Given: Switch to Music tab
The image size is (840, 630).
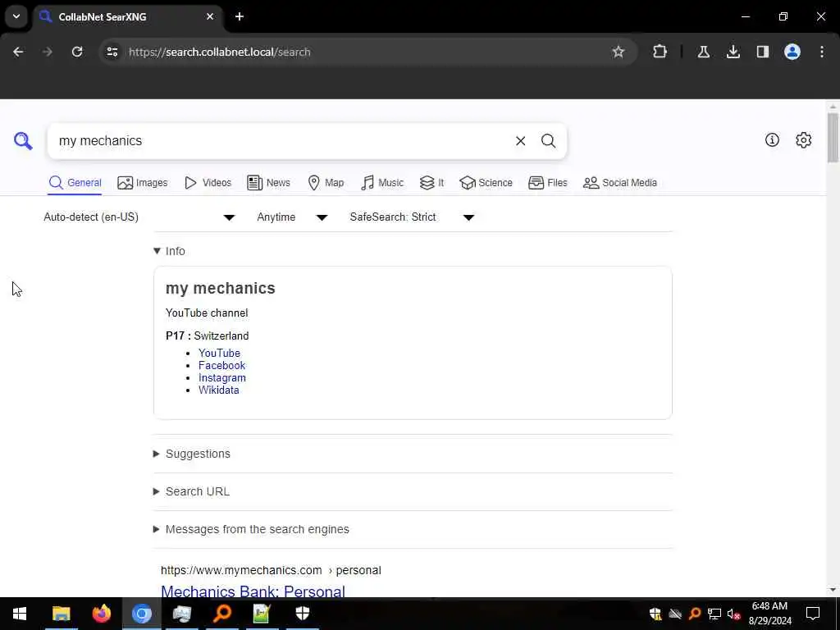Looking at the screenshot, I should (382, 183).
